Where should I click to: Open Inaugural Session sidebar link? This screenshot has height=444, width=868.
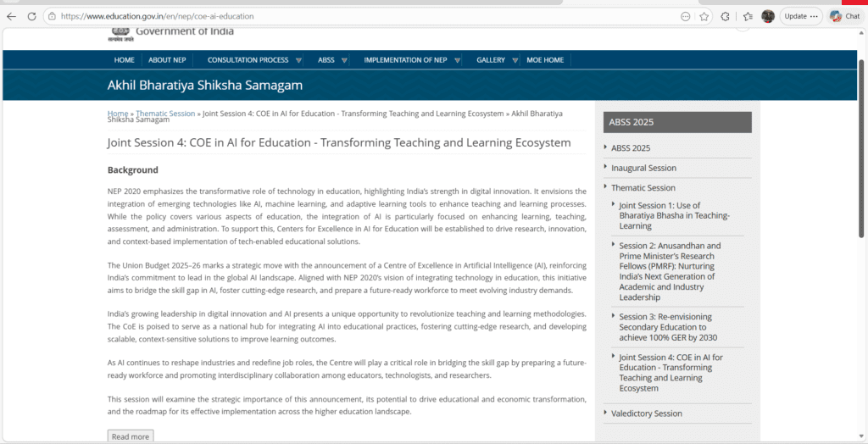[643, 168]
